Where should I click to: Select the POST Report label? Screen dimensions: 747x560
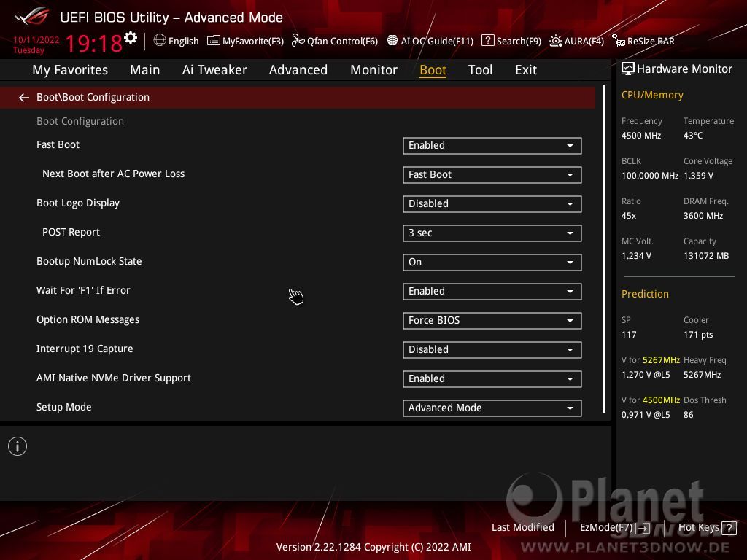[x=71, y=233]
